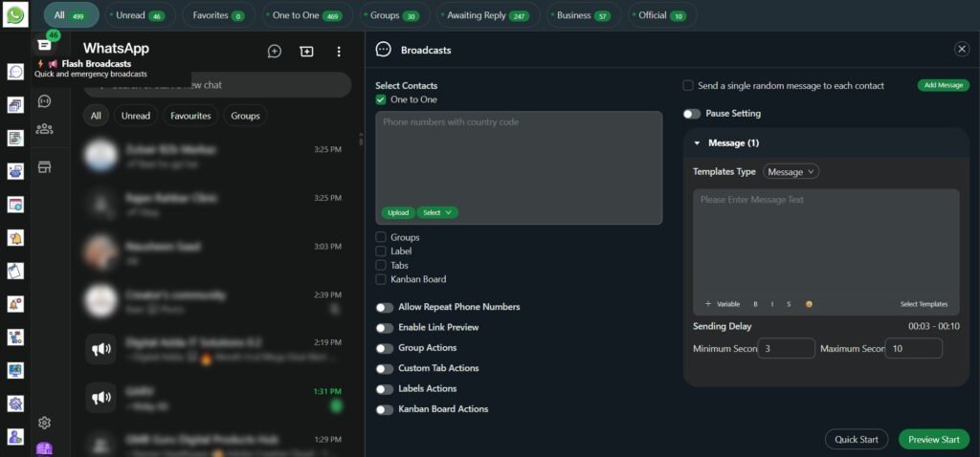980x457 pixels.
Task: Click the speech bubble icon in left toolbar
Action: tap(15, 71)
